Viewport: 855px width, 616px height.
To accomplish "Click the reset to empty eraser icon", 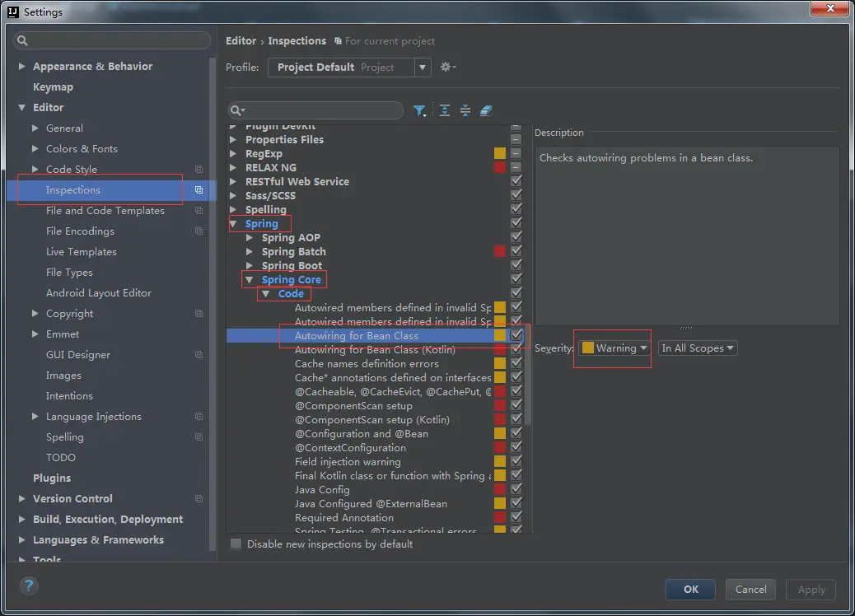I will (486, 110).
